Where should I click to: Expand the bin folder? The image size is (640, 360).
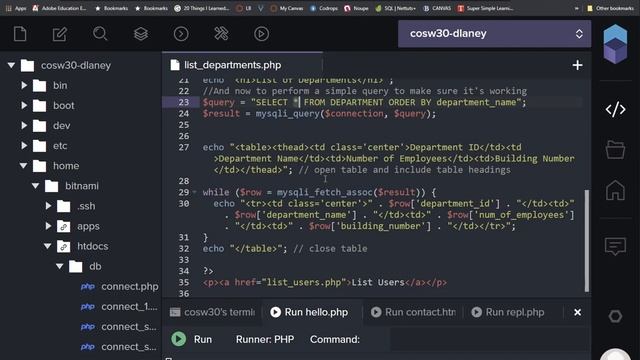(x=24, y=85)
